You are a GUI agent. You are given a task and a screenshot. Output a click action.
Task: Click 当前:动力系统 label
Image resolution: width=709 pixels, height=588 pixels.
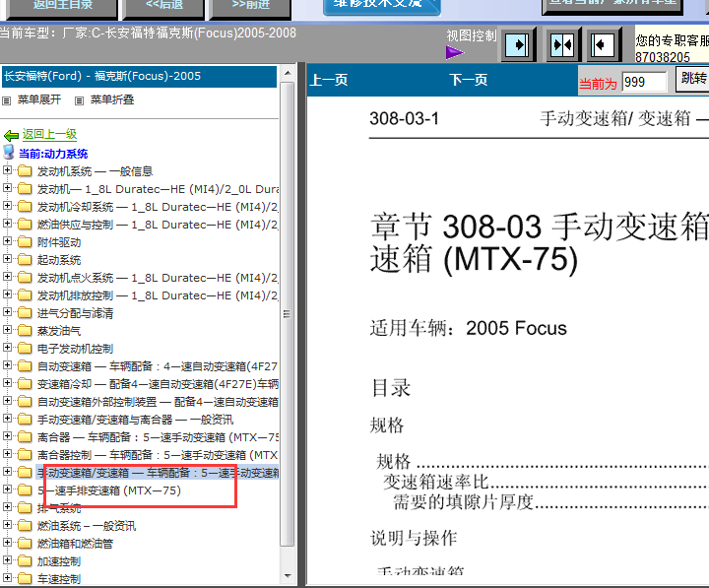(x=53, y=154)
